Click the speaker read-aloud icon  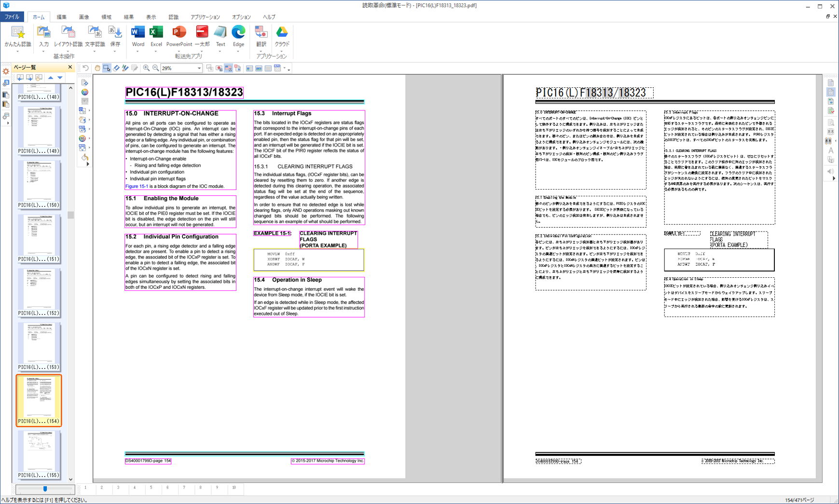[830, 171]
